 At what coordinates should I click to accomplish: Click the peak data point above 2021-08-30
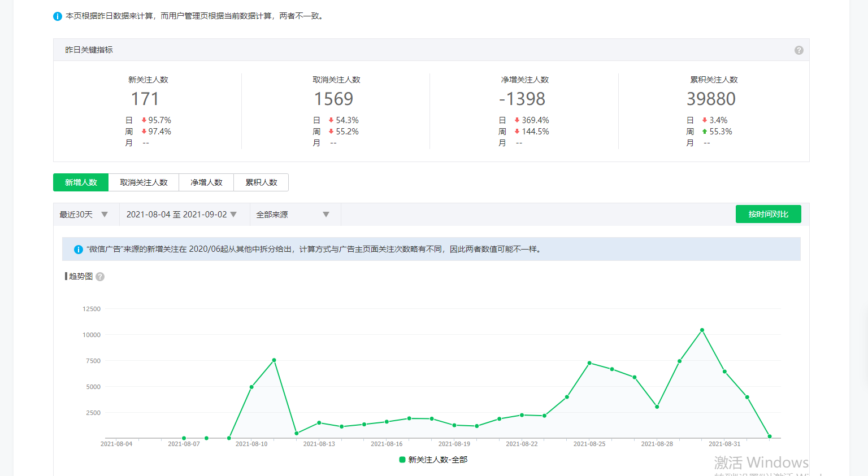(x=702, y=330)
